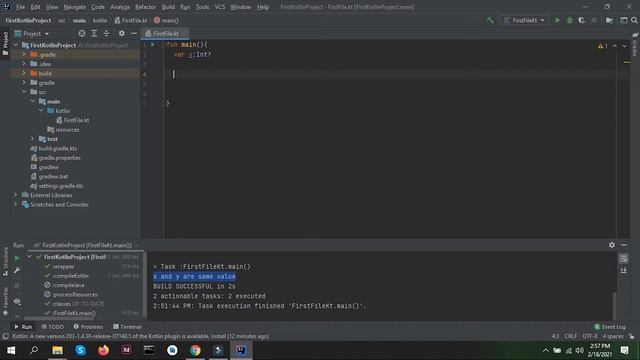The width and height of the screenshot is (640, 360).
Task: Open the Build menu
Action: click(x=168, y=7)
